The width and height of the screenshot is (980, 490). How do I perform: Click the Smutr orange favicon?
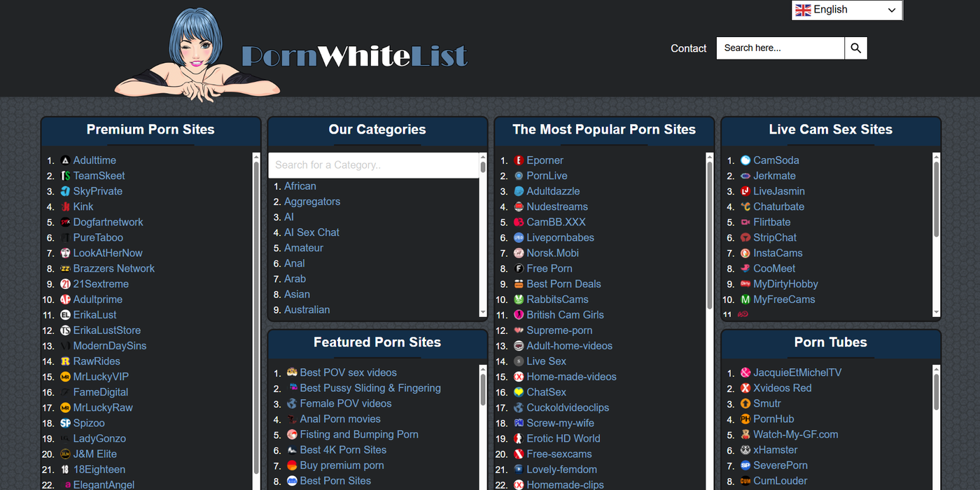745,403
